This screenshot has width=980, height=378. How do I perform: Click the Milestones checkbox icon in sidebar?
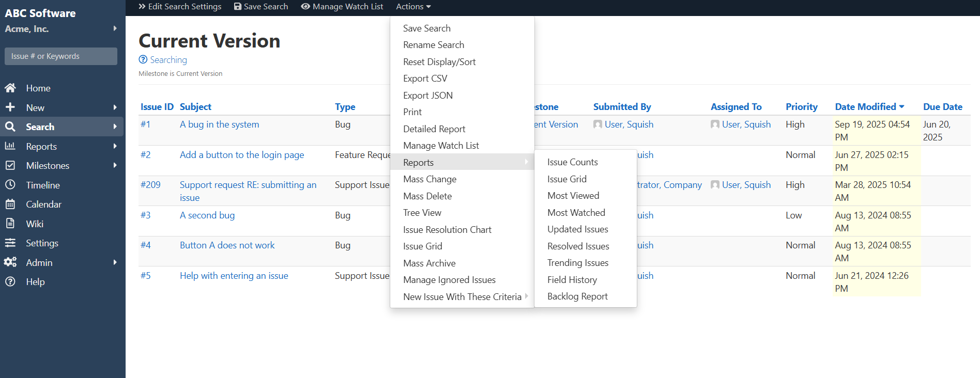coord(10,165)
